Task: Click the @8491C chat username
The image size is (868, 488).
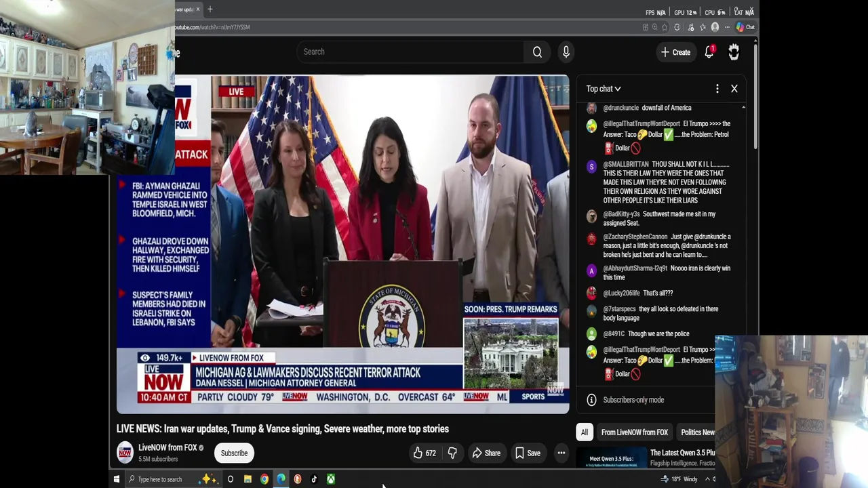Action: click(x=614, y=333)
